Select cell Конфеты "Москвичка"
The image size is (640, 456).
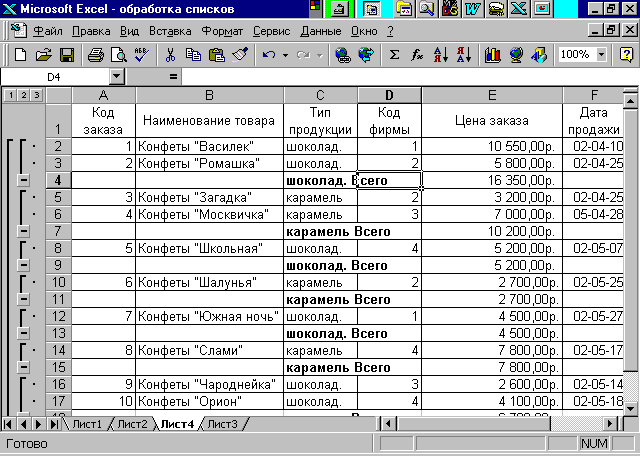pos(209,214)
